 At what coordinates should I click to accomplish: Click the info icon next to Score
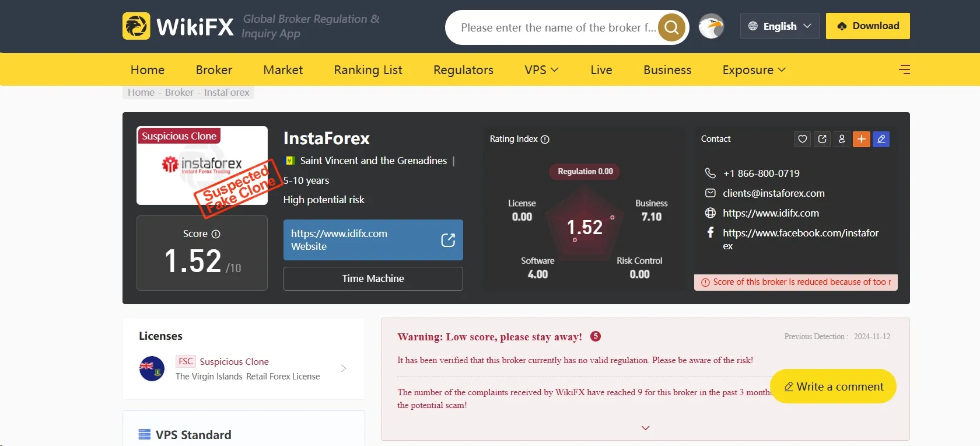(x=216, y=234)
